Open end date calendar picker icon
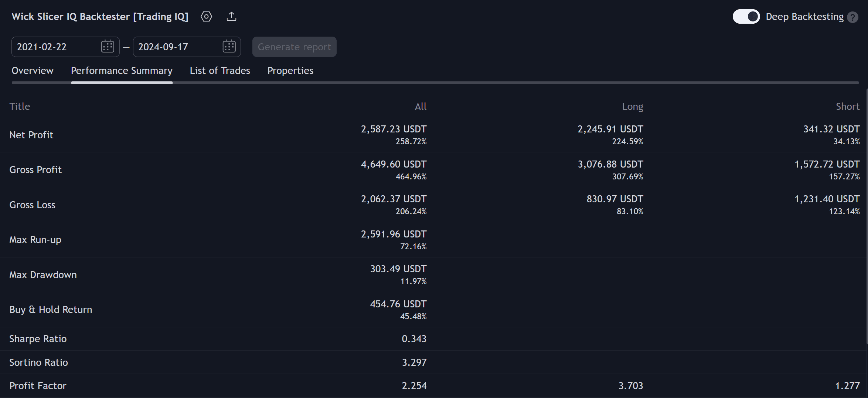 (x=229, y=47)
